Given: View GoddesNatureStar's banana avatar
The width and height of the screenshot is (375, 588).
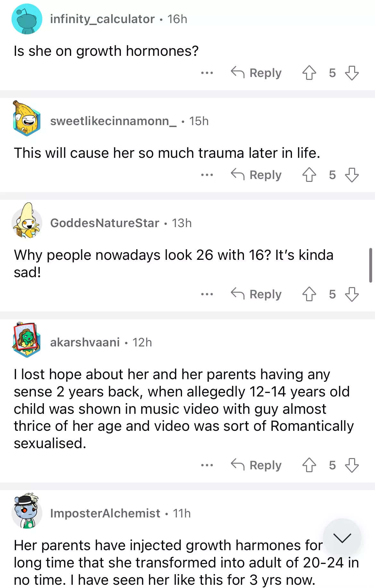Looking at the screenshot, I should (x=27, y=221).
